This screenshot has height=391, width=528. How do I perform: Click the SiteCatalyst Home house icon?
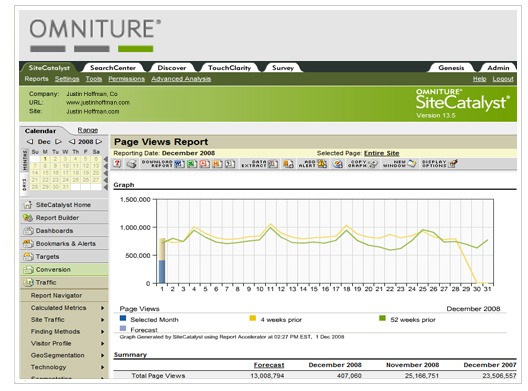28,204
